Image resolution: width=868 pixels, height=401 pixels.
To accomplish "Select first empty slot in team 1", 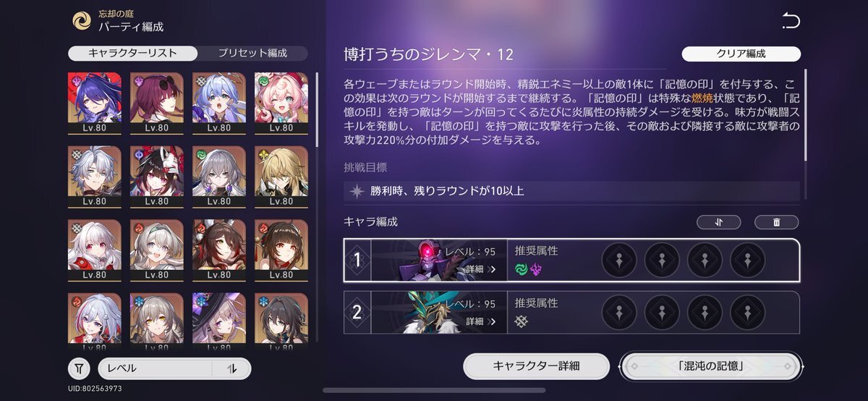I will point(619,261).
